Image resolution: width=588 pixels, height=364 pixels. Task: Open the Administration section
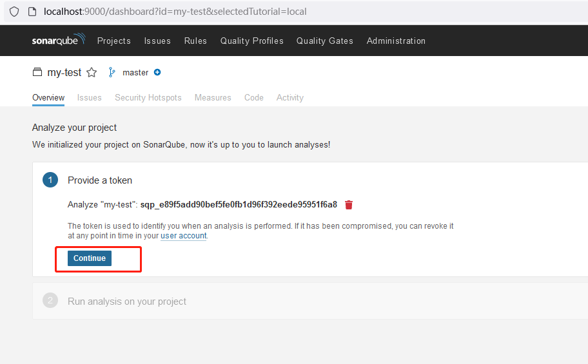click(x=396, y=41)
